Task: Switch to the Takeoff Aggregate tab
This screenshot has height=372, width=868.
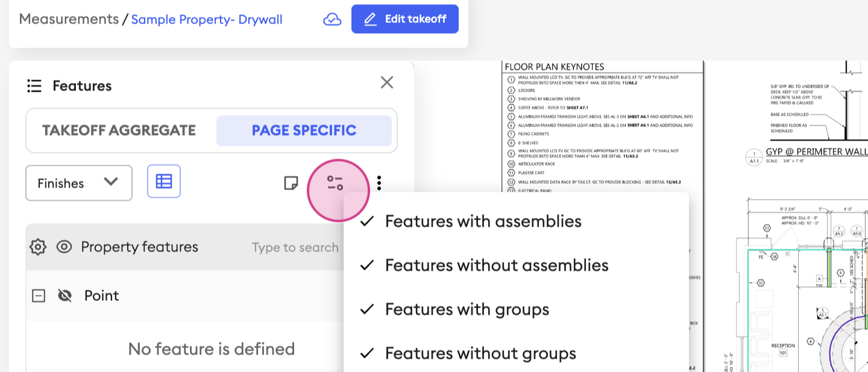Action: coord(119,130)
